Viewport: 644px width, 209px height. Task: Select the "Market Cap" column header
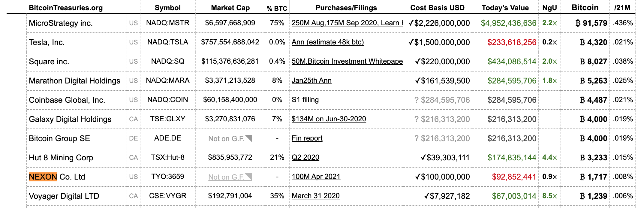(230, 8)
